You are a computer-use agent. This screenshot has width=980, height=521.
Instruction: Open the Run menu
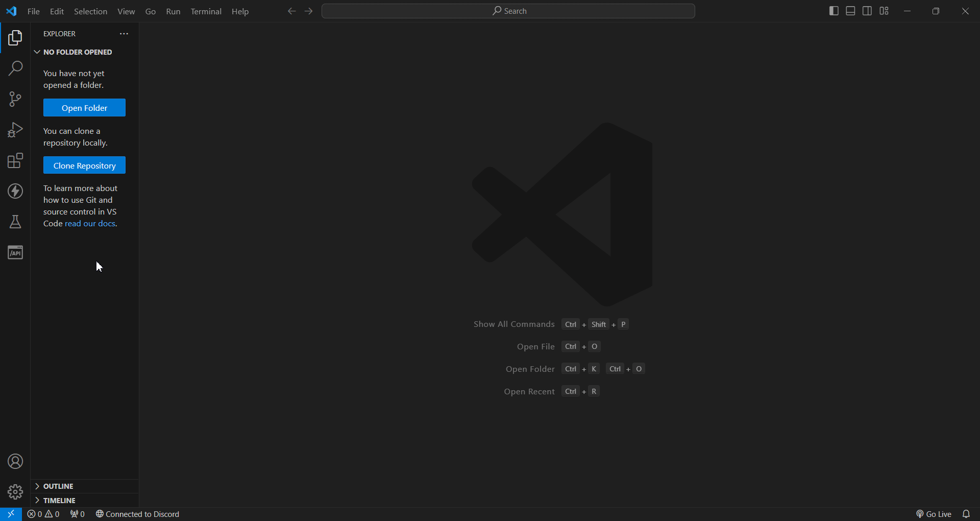click(x=173, y=11)
